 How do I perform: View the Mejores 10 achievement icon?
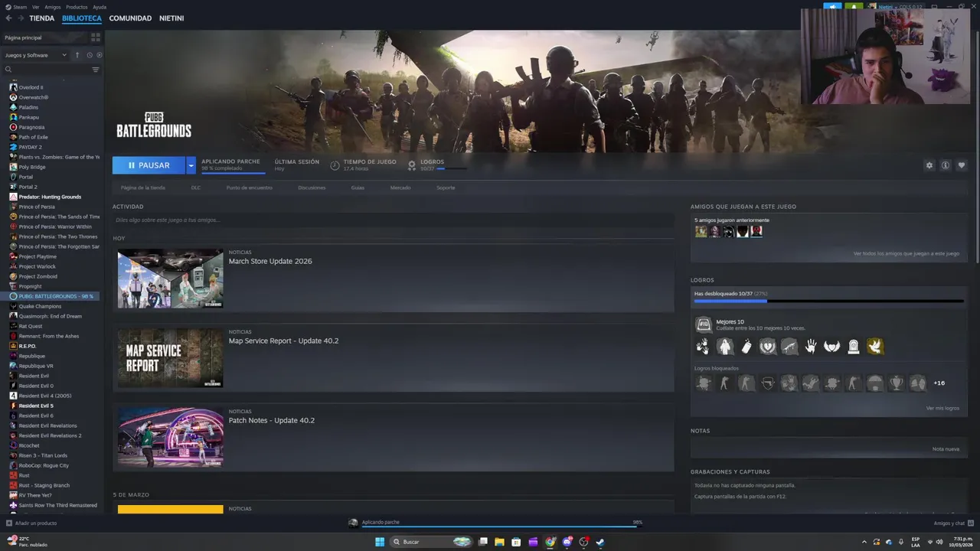[703, 324]
